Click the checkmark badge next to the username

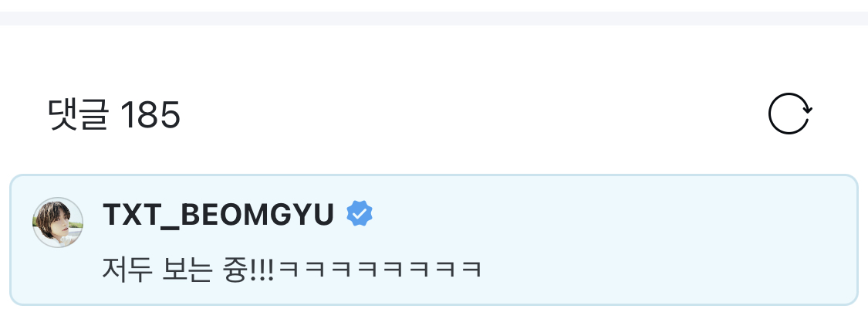point(360,214)
